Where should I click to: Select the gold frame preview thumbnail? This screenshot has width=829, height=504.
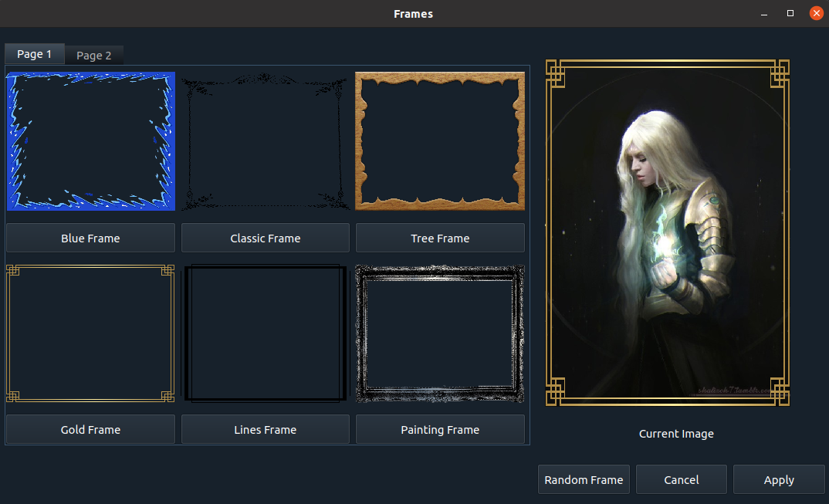click(90, 333)
